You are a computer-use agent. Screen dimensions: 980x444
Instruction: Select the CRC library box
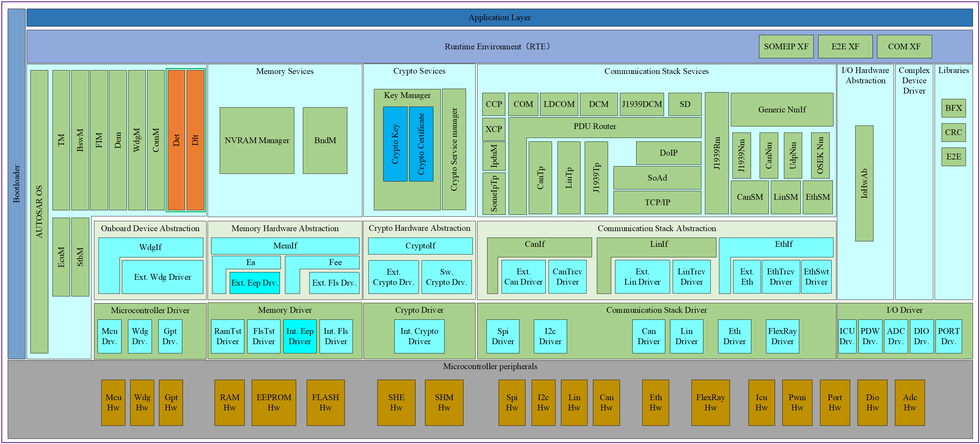pyautogui.click(x=953, y=132)
